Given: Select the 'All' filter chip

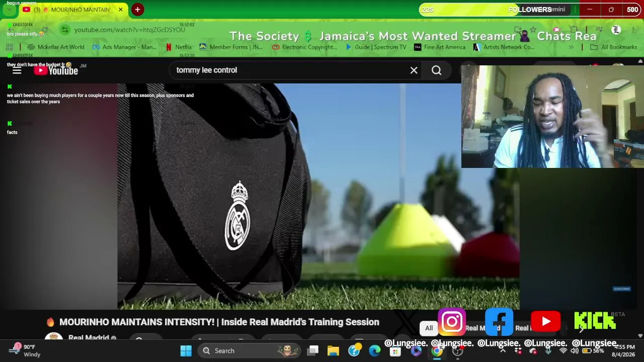Looking at the screenshot, I should coord(429,328).
